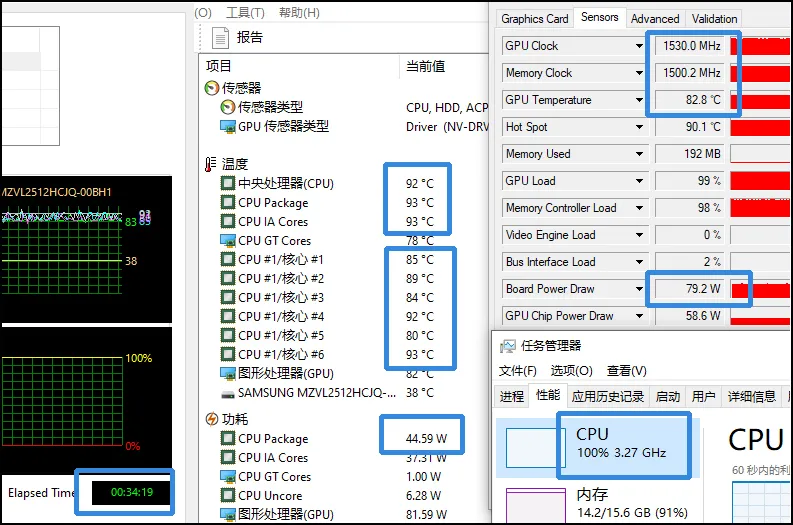
Task: Select the 内存 performance entry in Task Manager
Action: pyautogui.click(x=598, y=503)
